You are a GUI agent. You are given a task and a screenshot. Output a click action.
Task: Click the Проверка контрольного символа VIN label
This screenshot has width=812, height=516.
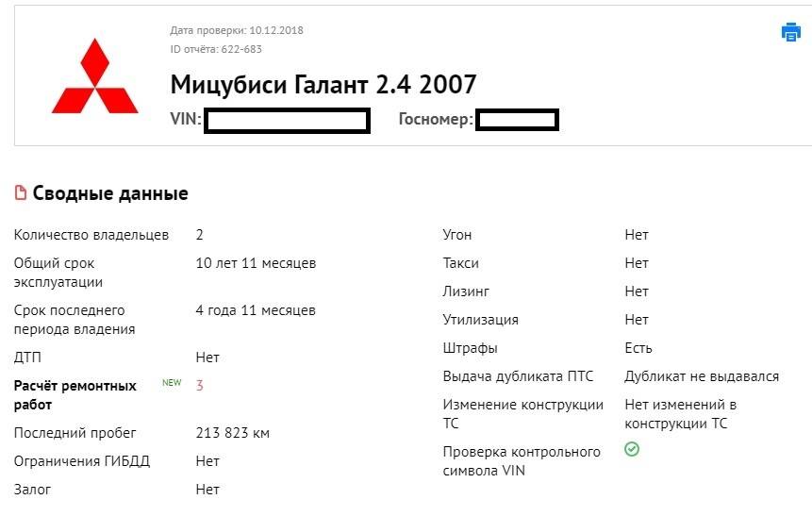[522, 461]
